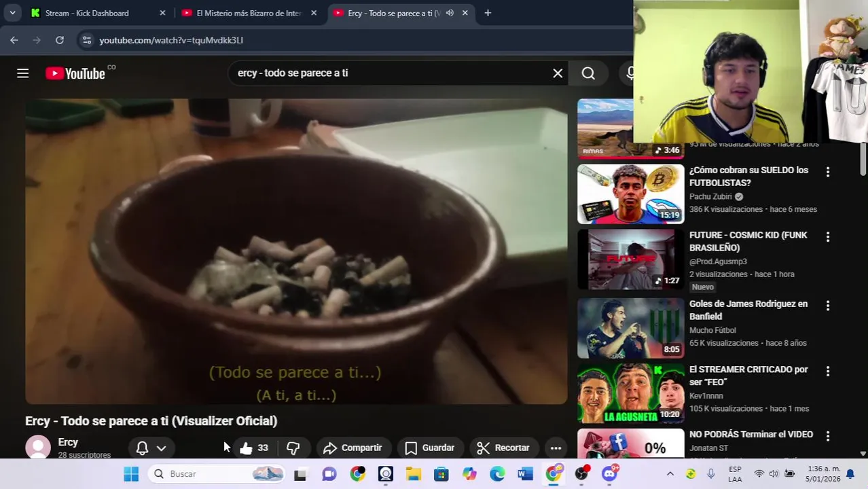This screenshot has height=489, width=868.
Task: Open Goles de James Rodriguez thumbnail
Action: pos(631,328)
